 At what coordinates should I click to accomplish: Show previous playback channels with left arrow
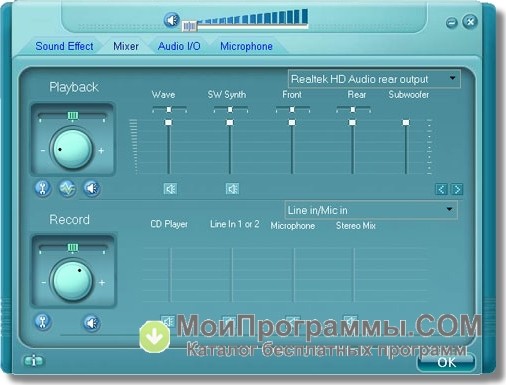(441, 189)
